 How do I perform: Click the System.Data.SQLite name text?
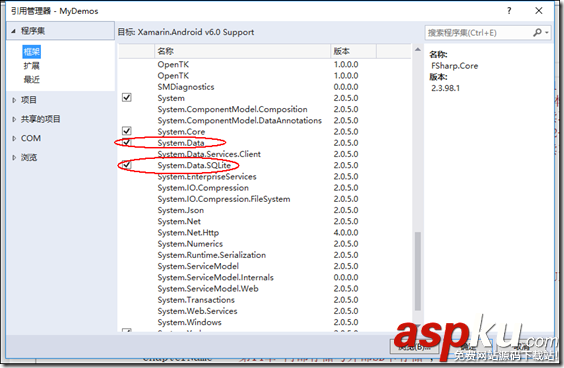tap(194, 165)
